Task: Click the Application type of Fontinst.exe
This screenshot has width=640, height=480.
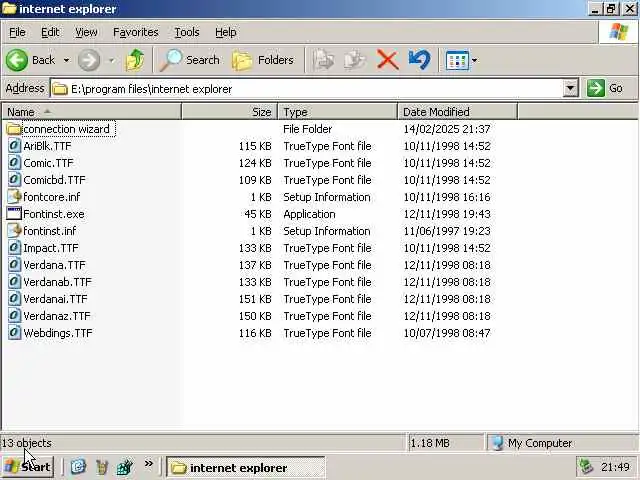Action: click(309, 214)
